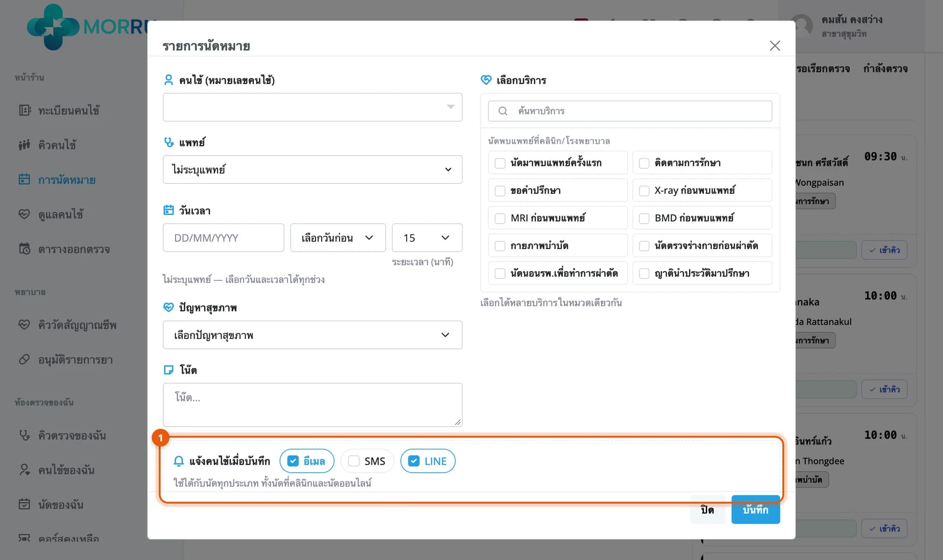Open the นัดของฉัน sidebar menu item
Screen dimensions: 943x560
point(61,505)
